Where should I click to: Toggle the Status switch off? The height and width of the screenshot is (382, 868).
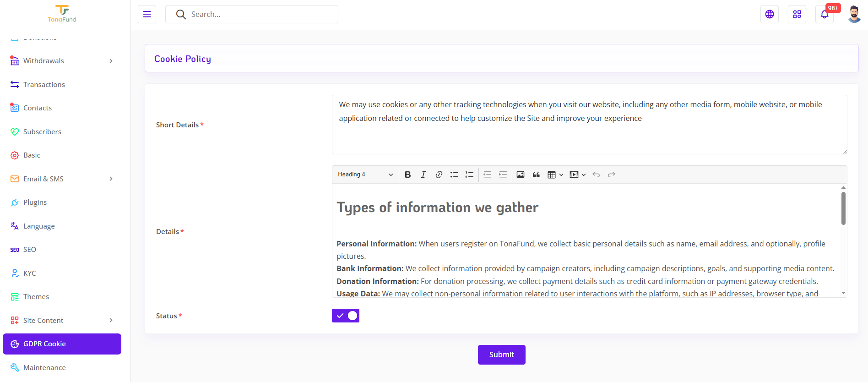pos(346,316)
